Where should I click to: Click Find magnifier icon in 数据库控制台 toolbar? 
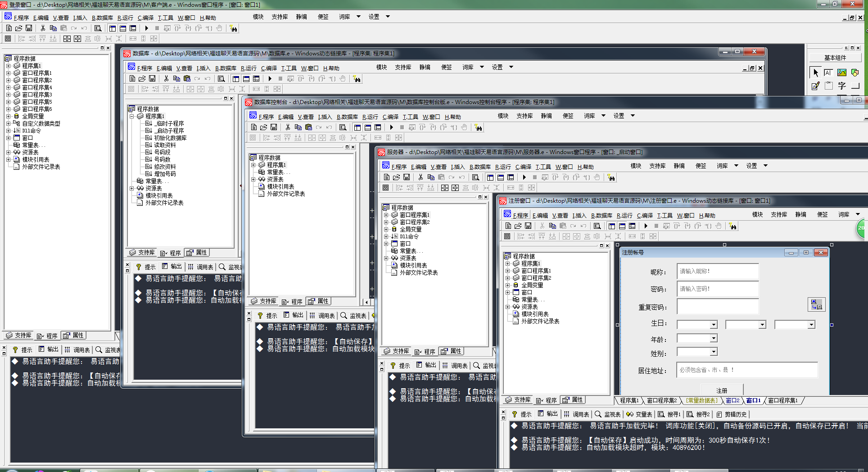point(343,127)
